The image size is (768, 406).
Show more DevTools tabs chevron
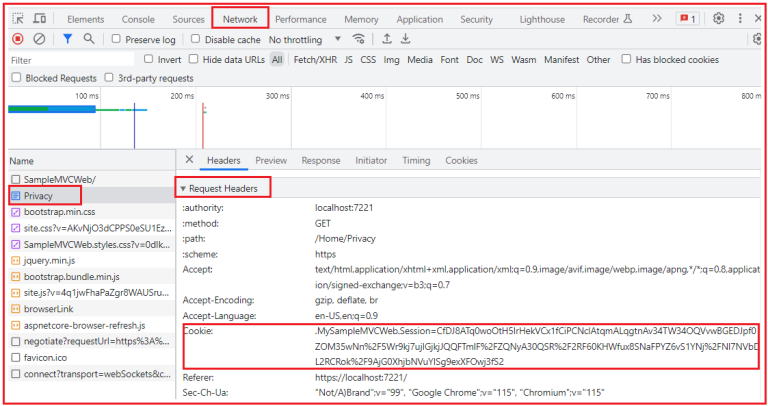[x=656, y=19]
